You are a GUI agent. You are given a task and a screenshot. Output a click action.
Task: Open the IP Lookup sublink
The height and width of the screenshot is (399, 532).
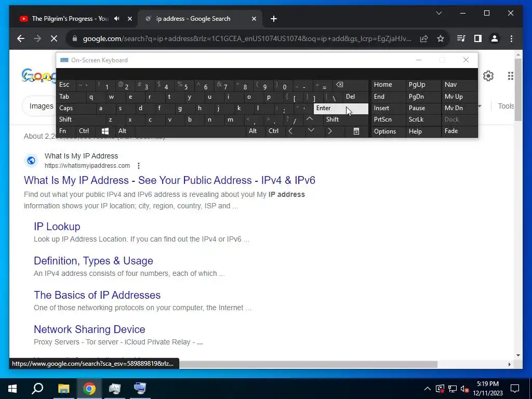tap(57, 227)
